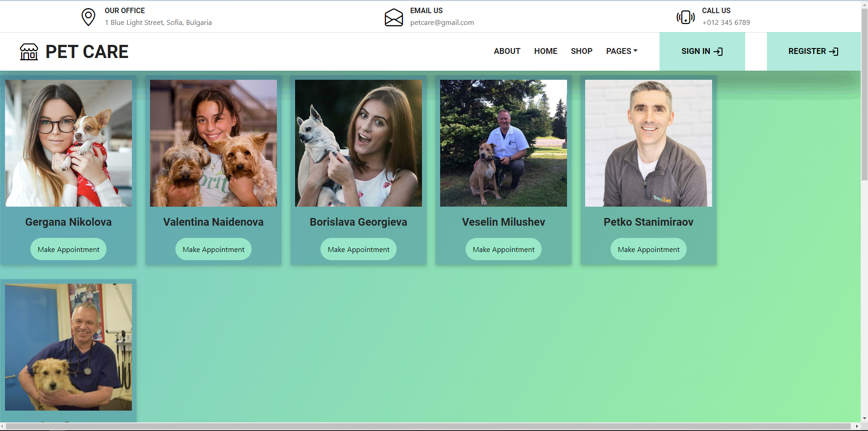
Task: Click the petcare@gmail.com email address
Action: click(442, 23)
